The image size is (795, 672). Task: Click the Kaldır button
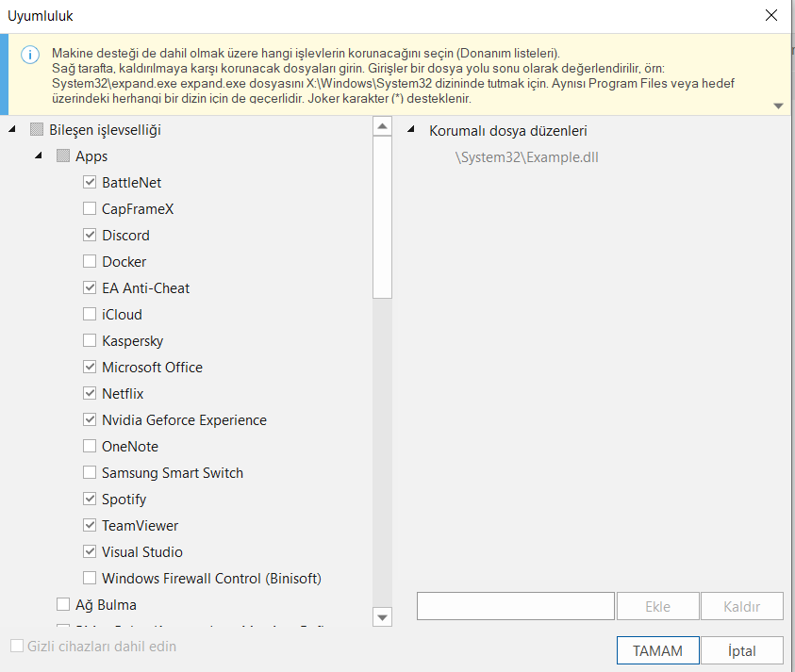pyautogui.click(x=742, y=606)
